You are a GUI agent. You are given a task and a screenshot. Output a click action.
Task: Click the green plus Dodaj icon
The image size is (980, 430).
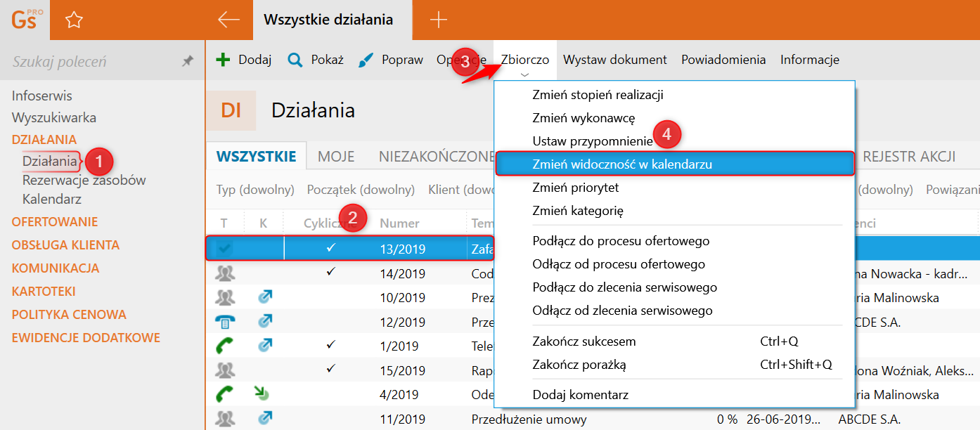pyautogui.click(x=223, y=60)
